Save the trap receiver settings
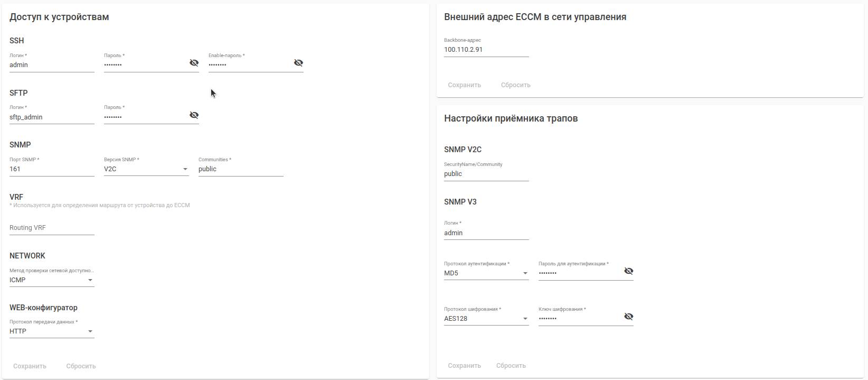This screenshot has width=868, height=380. coord(464,366)
